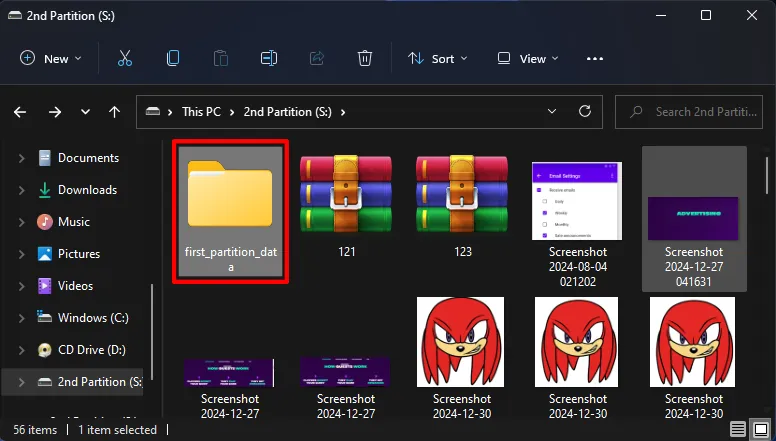The height and width of the screenshot is (441, 776).
Task: Expand chevron between drive icon and This PC
Action: pyautogui.click(x=170, y=112)
